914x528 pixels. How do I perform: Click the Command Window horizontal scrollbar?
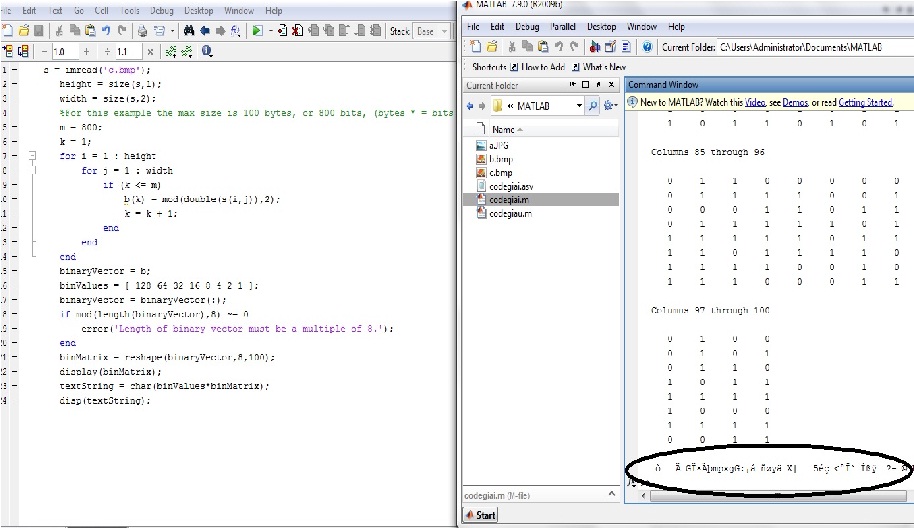770,495
